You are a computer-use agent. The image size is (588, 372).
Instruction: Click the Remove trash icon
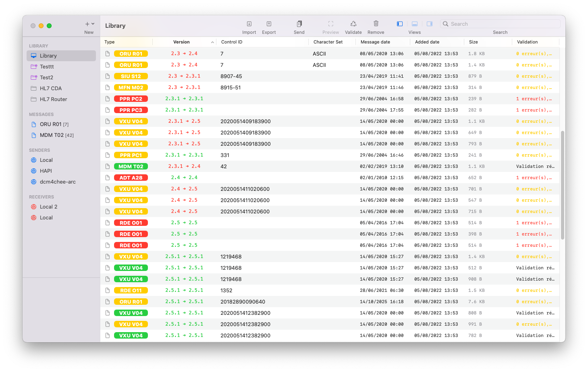tap(376, 24)
